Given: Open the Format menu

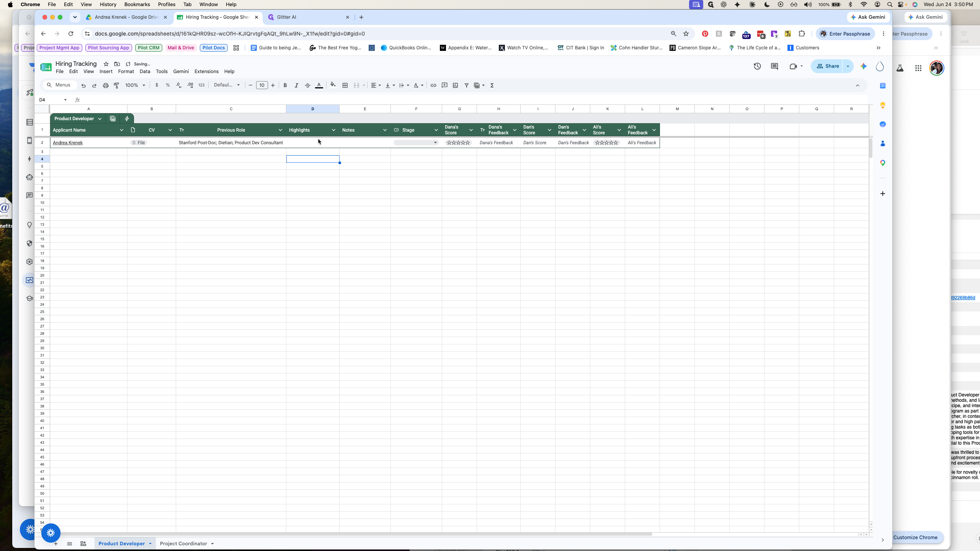Looking at the screenshot, I should (126, 72).
